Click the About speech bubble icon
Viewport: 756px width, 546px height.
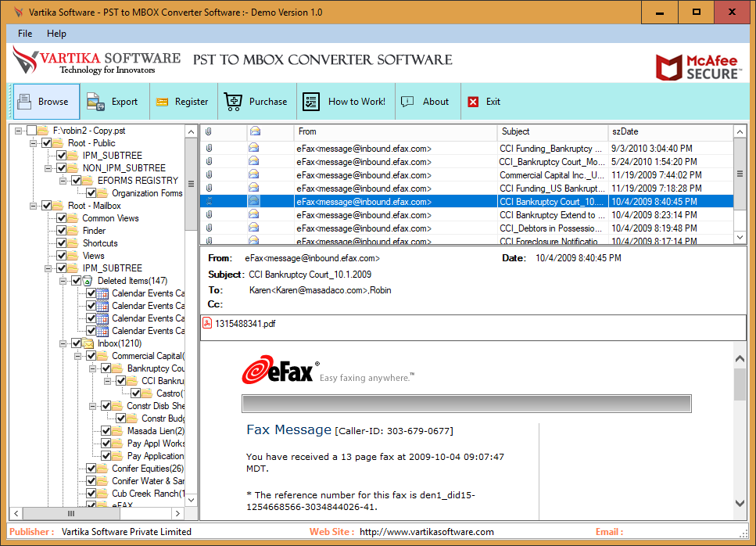coord(407,101)
